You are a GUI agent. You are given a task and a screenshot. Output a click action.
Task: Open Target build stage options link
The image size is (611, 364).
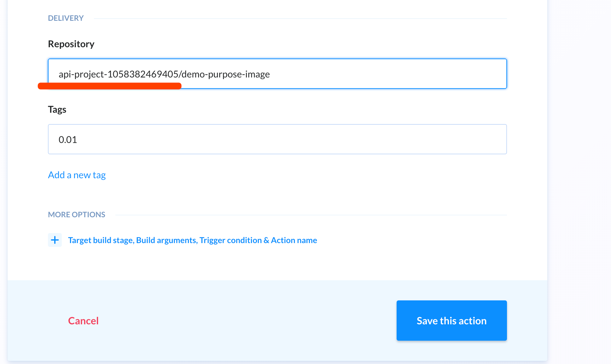tap(101, 240)
